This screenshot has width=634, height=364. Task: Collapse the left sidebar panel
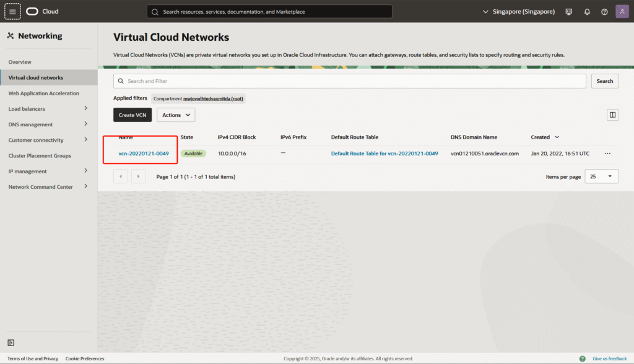(11, 342)
